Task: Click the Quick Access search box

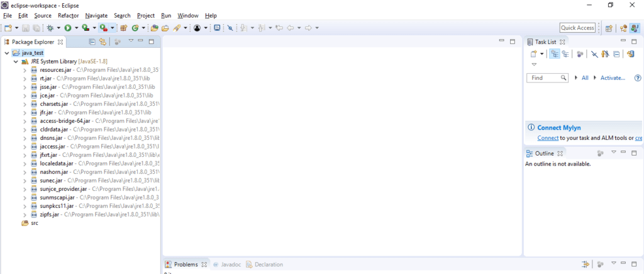Action: [x=577, y=28]
